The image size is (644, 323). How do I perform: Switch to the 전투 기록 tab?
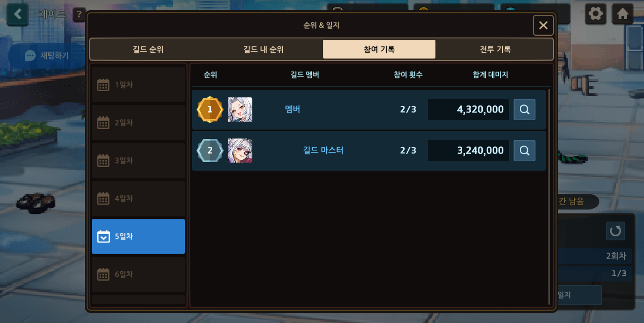pyautogui.click(x=495, y=49)
